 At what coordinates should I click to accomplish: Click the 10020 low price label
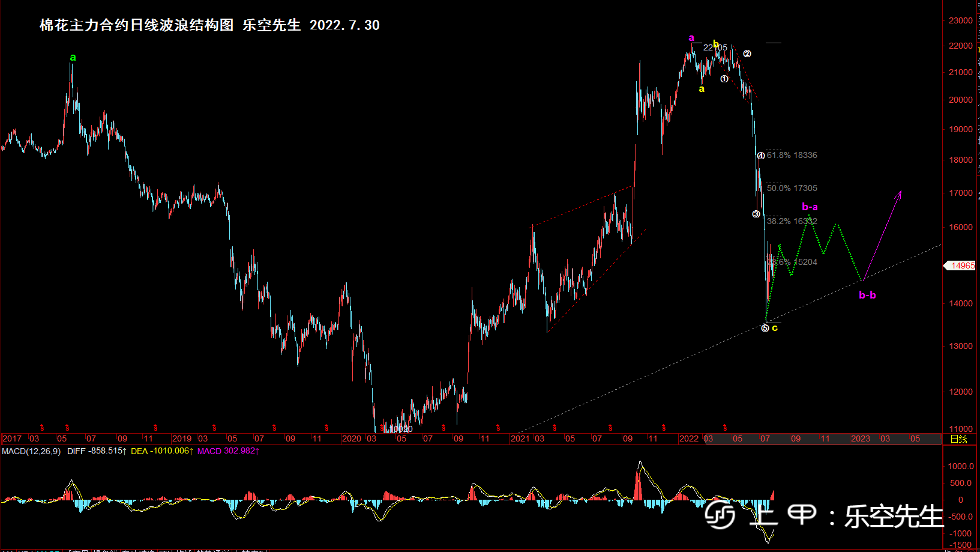(x=400, y=429)
